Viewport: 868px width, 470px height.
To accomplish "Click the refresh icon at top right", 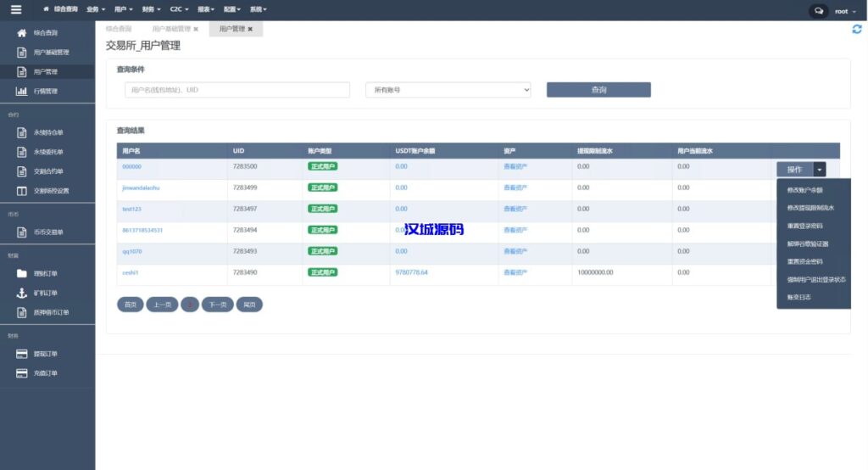I will [x=857, y=29].
